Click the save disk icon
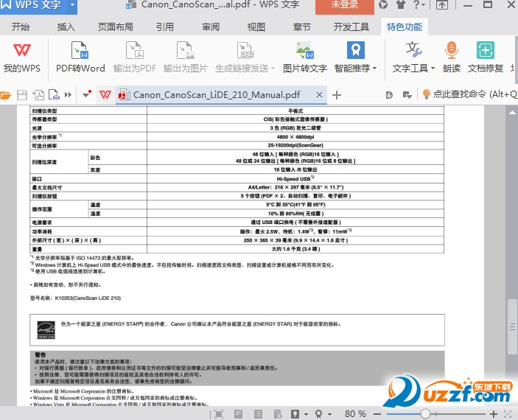The height and width of the screenshot is (420, 518). coord(22,95)
